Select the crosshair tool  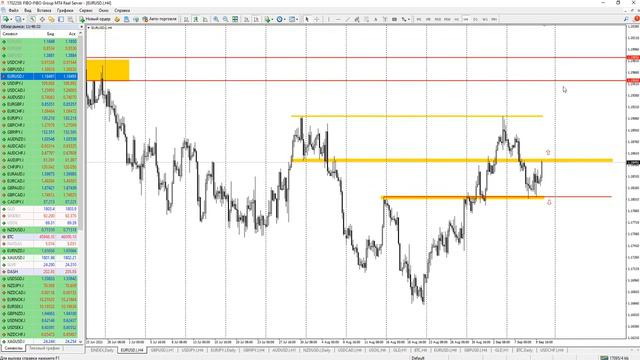pos(316,19)
